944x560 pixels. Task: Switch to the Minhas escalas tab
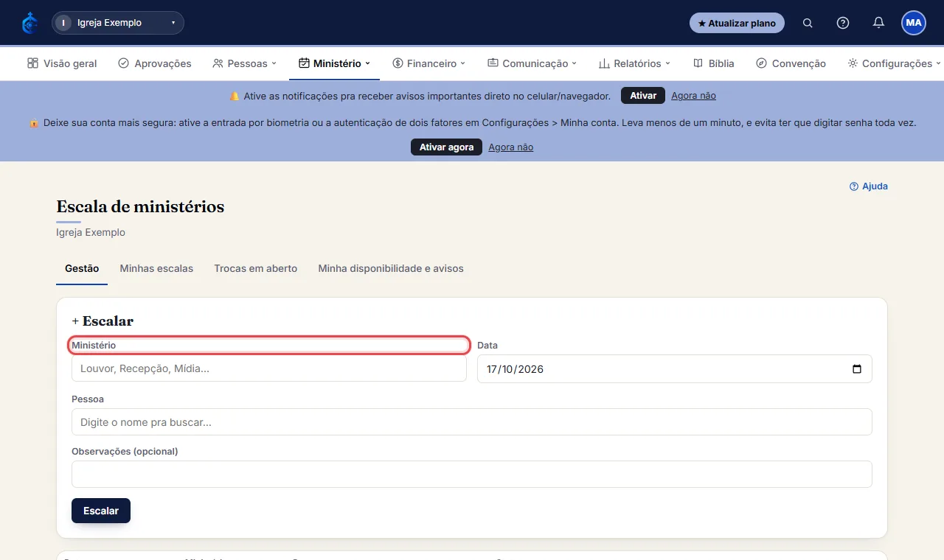[x=156, y=269]
